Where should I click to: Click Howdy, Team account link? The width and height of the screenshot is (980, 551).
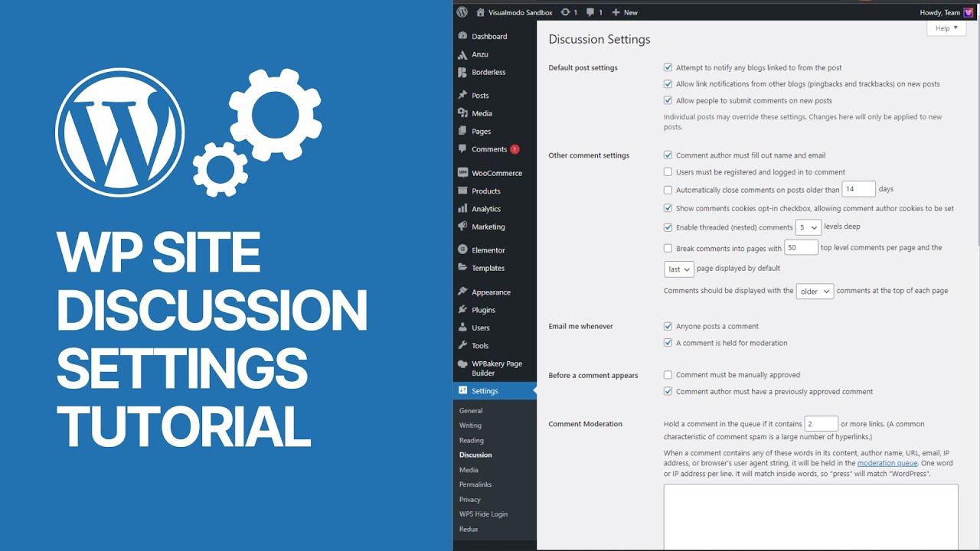pos(940,12)
